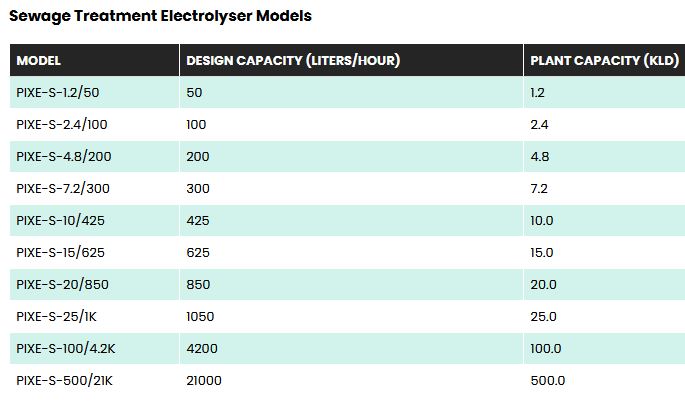
Task: Select the PIXE-S-1.2/50 model cell
Action: [58, 93]
